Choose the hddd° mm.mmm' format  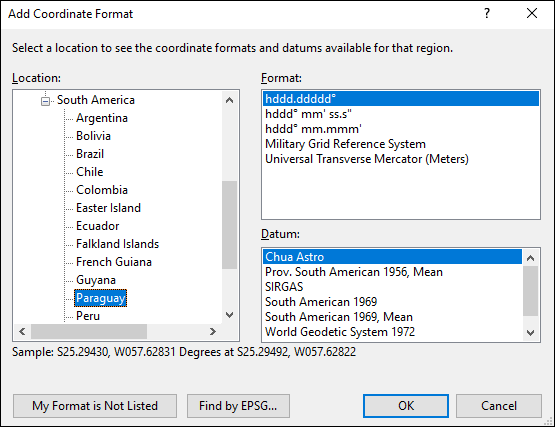[x=401, y=129]
